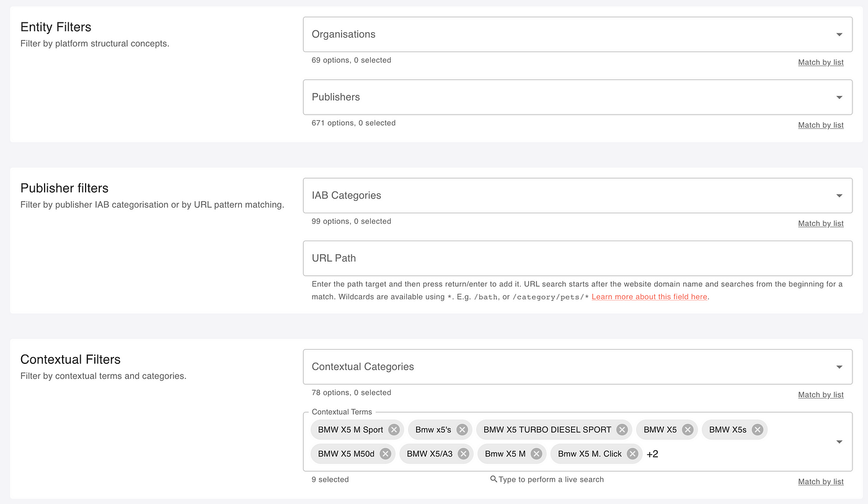Click Match by list under Organisations

pos(821,62)
